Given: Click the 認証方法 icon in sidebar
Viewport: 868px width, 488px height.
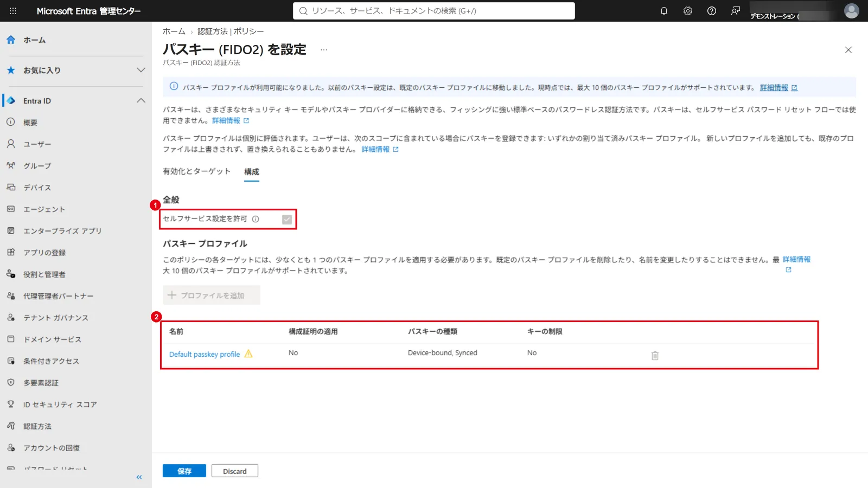Looking at the screenshot, I should (11, 426).
